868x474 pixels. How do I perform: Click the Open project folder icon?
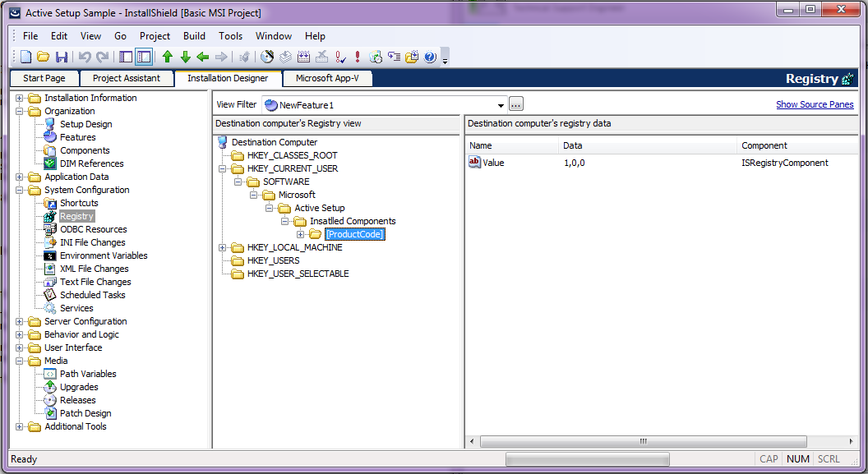point(44,57)
